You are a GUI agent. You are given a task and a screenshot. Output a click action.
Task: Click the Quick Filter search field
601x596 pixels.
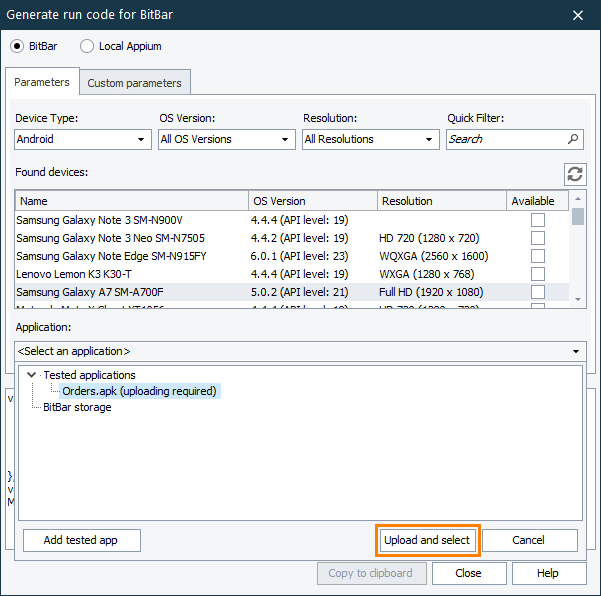click(x=505, y=140)
